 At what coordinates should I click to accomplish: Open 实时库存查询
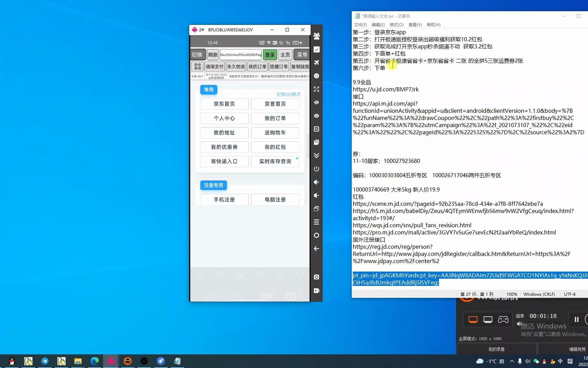(x=275, y=161)
